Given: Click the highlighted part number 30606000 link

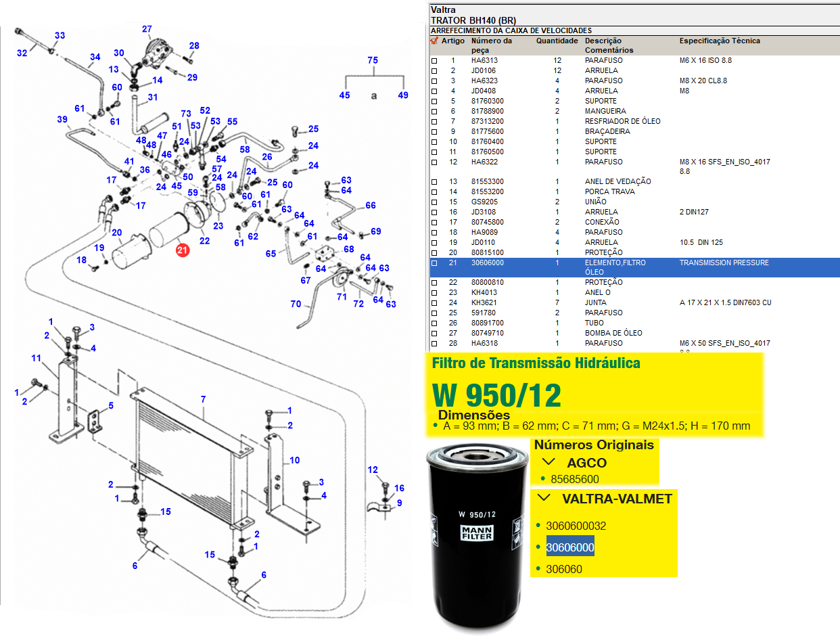Looking at the screenshot, I should pos(570,547).
